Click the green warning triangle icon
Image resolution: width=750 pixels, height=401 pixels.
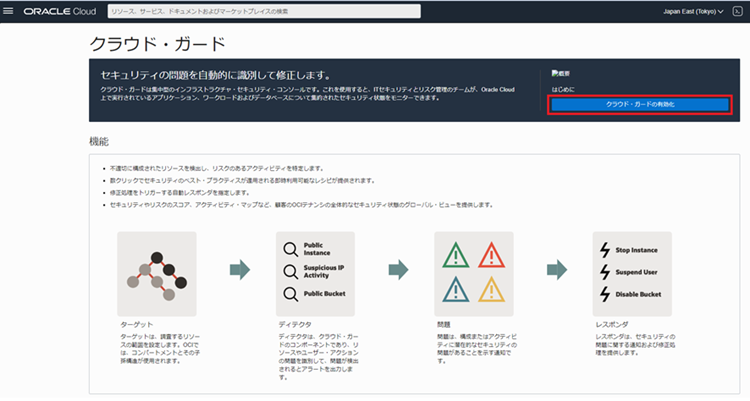point(455,255)
